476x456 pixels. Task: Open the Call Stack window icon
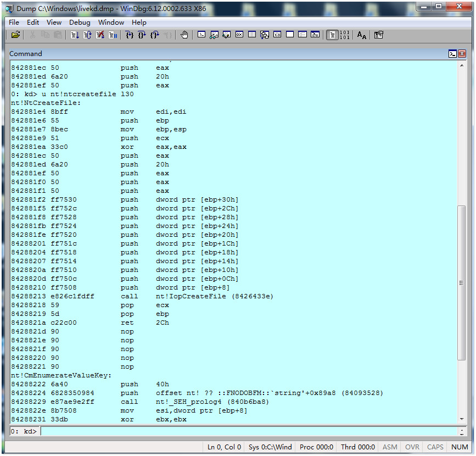tap(265, 35)
